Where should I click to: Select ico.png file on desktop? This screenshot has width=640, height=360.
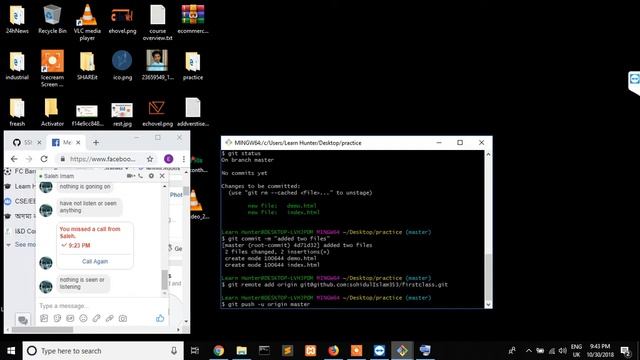click(122, 65)
